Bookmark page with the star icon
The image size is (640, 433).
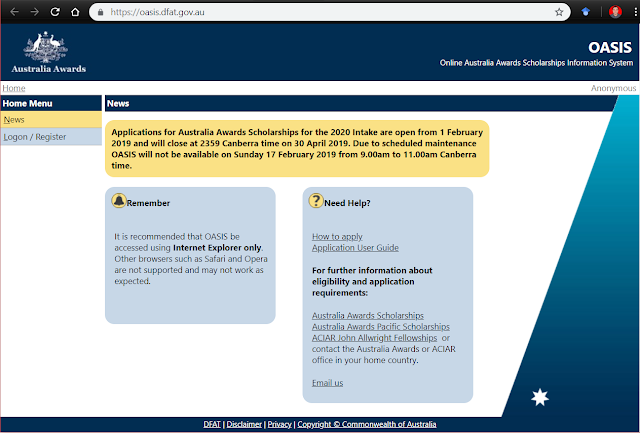(x=559, y=12)
